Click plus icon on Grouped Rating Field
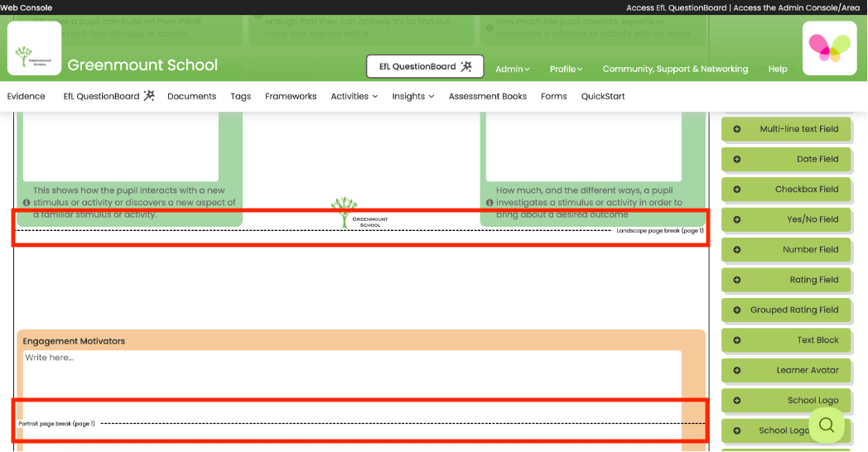 pyautogui.click(x=737, y=310)
